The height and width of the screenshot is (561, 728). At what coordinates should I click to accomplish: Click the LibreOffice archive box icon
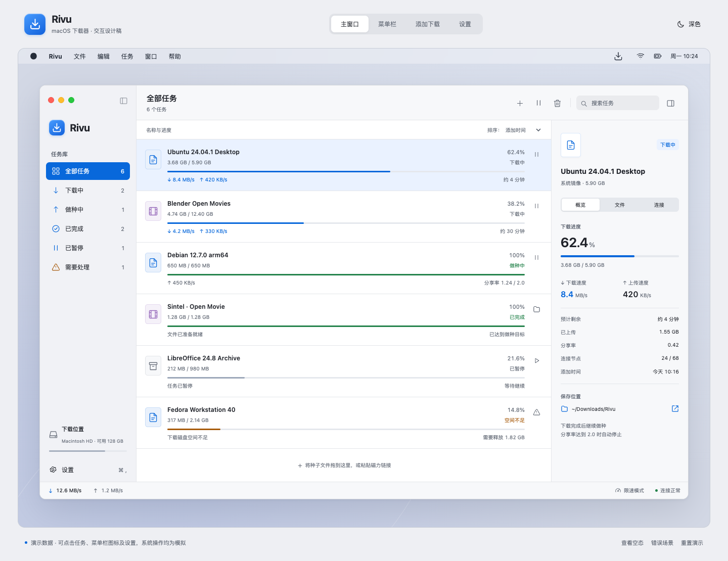click(x=153, y=366)
